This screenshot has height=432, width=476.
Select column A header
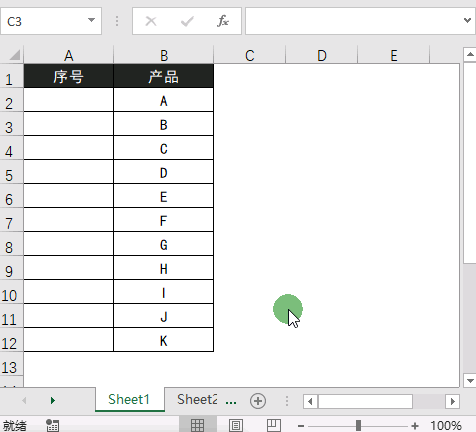click(69, 55)
